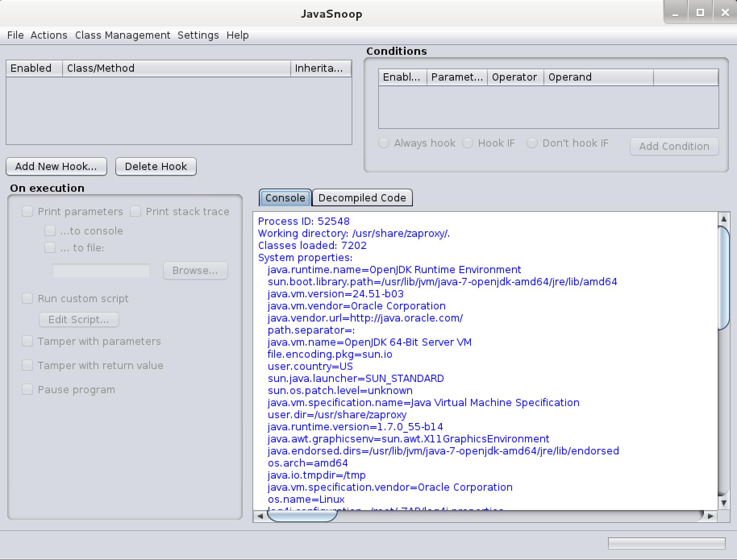Toggle the Pause program checkbox
Screen dimensions: 737x560
click(x=27, y=390)
